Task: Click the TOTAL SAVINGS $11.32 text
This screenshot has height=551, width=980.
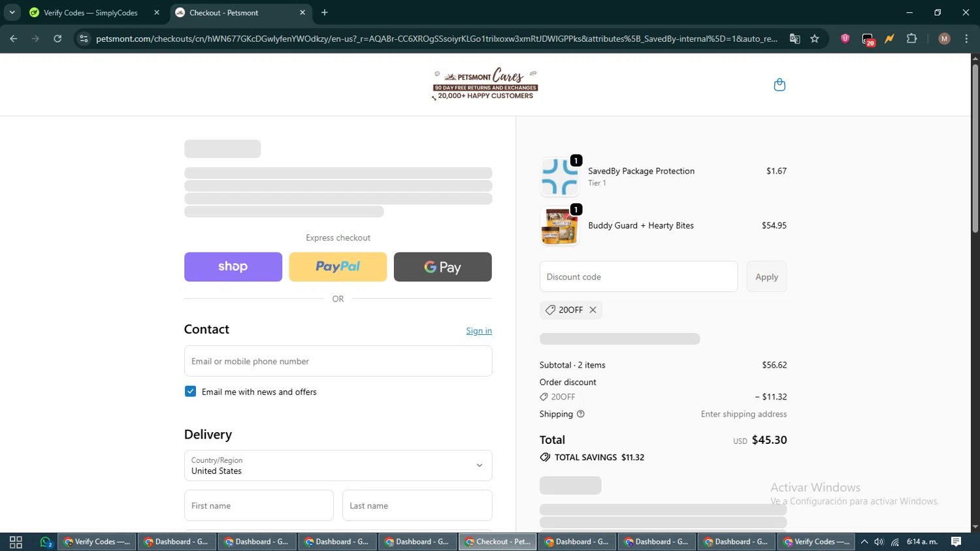Action: coord(599,458)
